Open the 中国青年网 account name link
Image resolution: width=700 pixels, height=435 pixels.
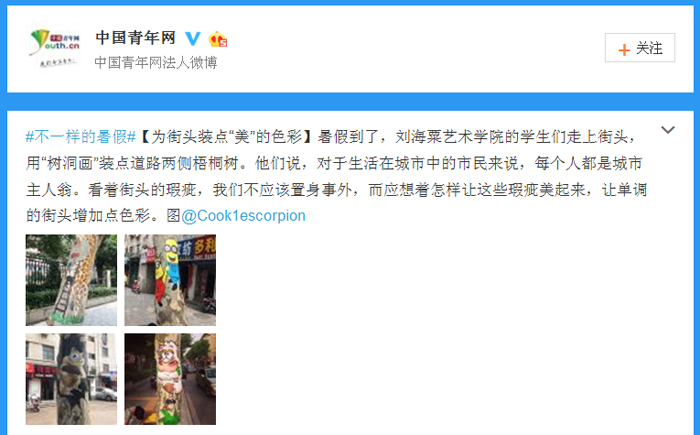click(x=135, y=38)
